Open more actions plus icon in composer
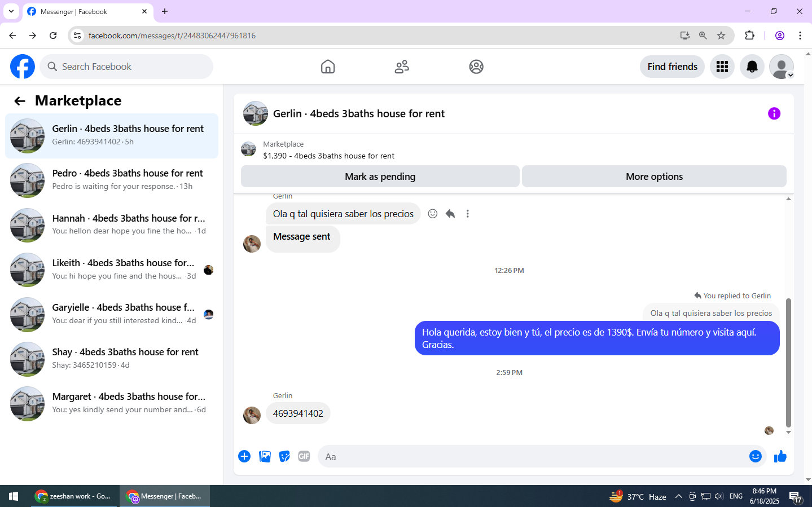Screen dimensions: 812x507 click(x=244, y=456)
